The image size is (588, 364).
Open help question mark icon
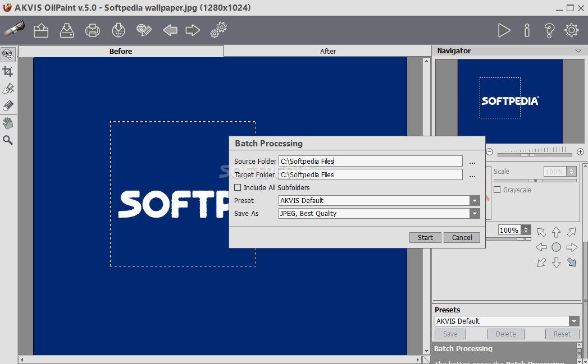point(549,30)
